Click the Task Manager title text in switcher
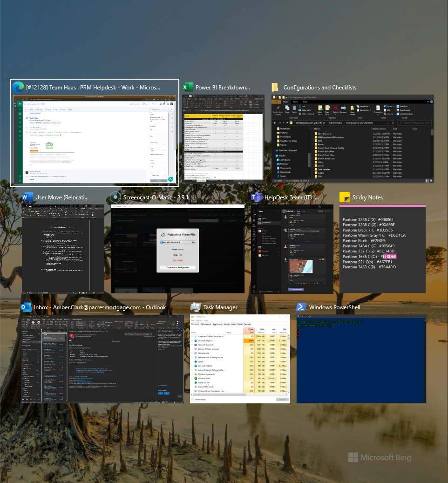Viewport: 448px width, 483px height. 220,307
